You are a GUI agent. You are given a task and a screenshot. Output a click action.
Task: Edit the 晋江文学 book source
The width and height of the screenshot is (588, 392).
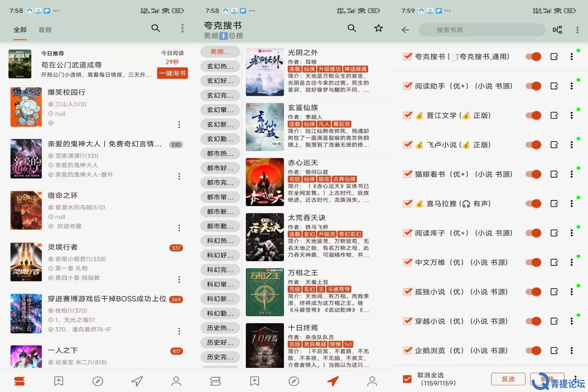click(x=554, y=115)
